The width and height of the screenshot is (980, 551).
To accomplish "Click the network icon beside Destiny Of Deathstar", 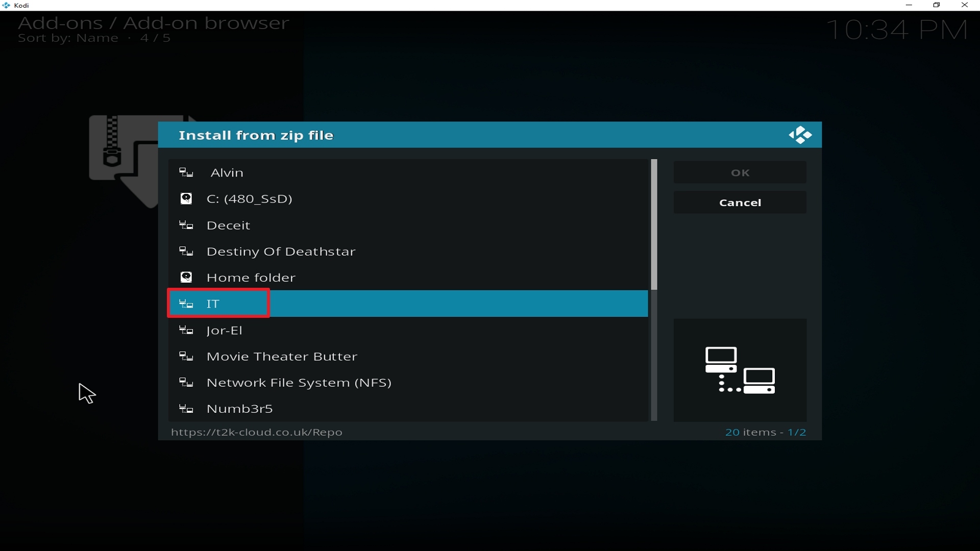I will coord(186,252).
